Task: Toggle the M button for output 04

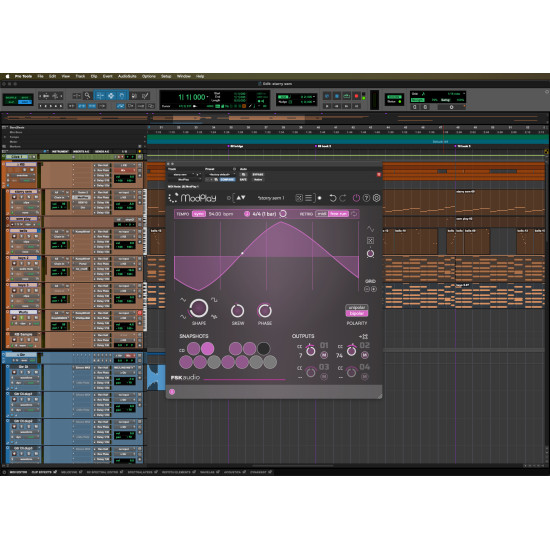Action: click(365, 377)
